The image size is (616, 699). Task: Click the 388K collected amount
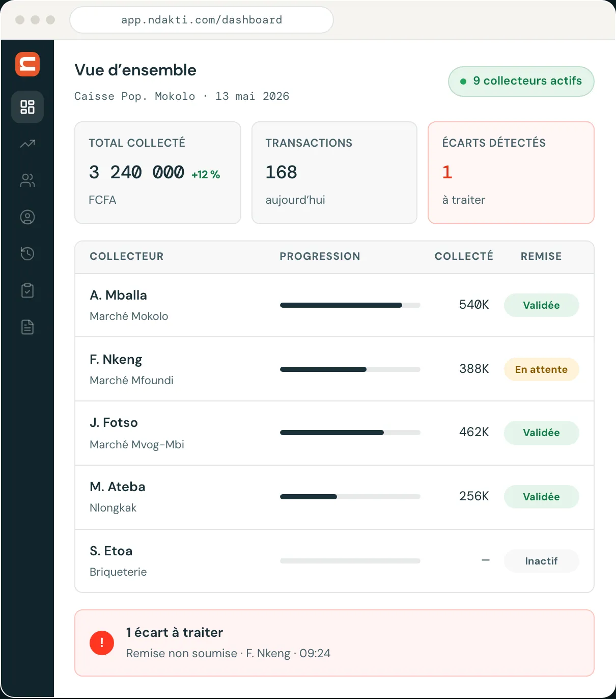click(474, 369)
